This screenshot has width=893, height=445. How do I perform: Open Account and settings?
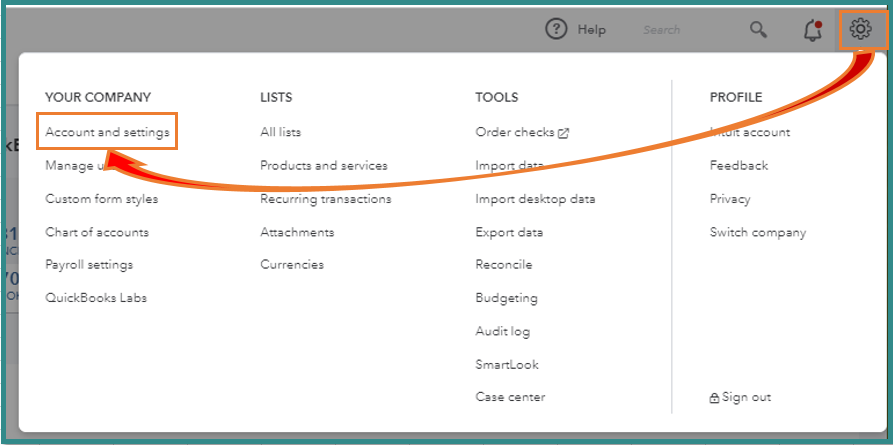tap(107, 132)
